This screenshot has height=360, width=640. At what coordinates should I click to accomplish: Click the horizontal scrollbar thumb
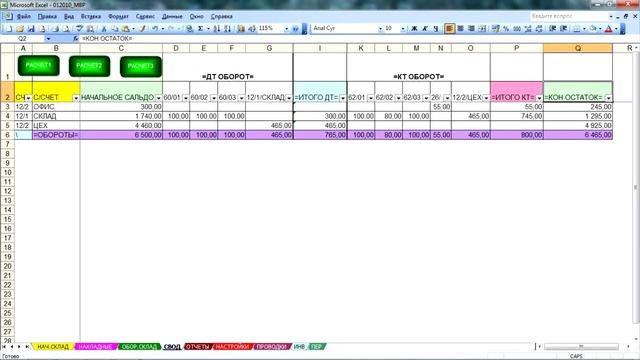581,347
